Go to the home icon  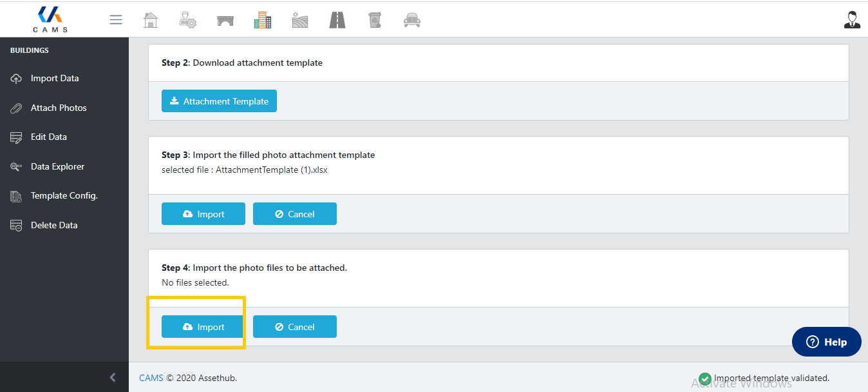[150, 20]
